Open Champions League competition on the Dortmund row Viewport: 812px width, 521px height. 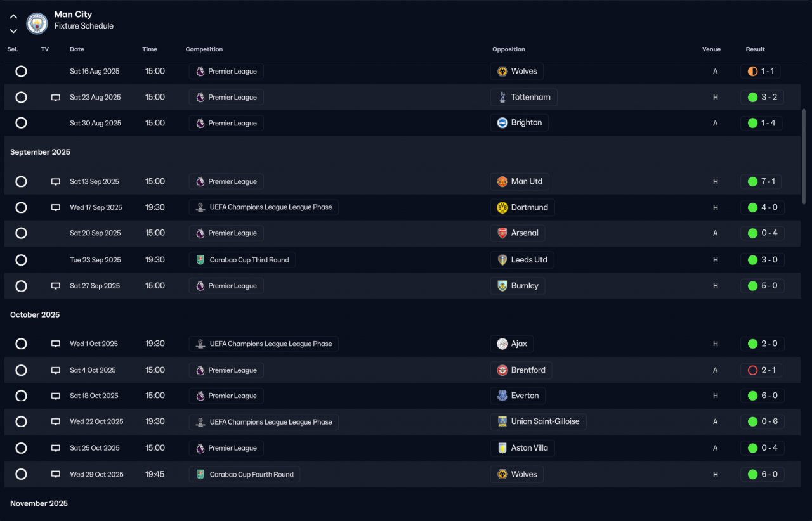point(264,207)
